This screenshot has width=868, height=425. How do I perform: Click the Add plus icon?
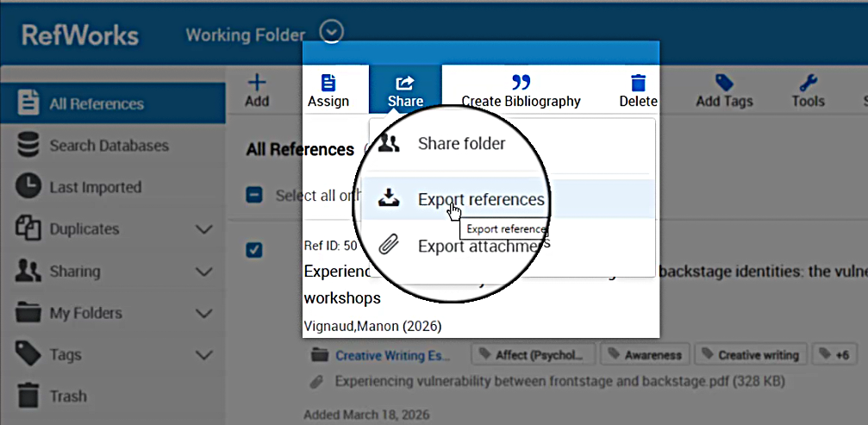click(x=257, y=84)
